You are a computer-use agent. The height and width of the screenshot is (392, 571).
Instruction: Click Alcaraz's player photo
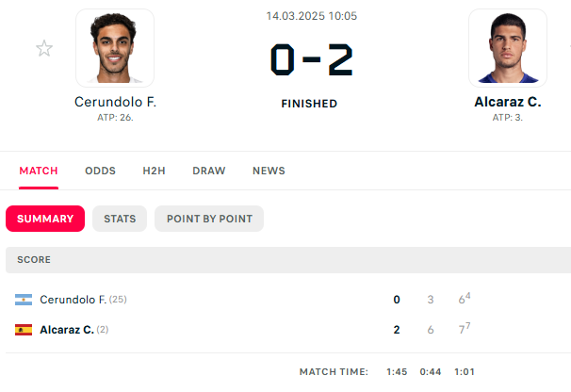[x=508, y=48]
